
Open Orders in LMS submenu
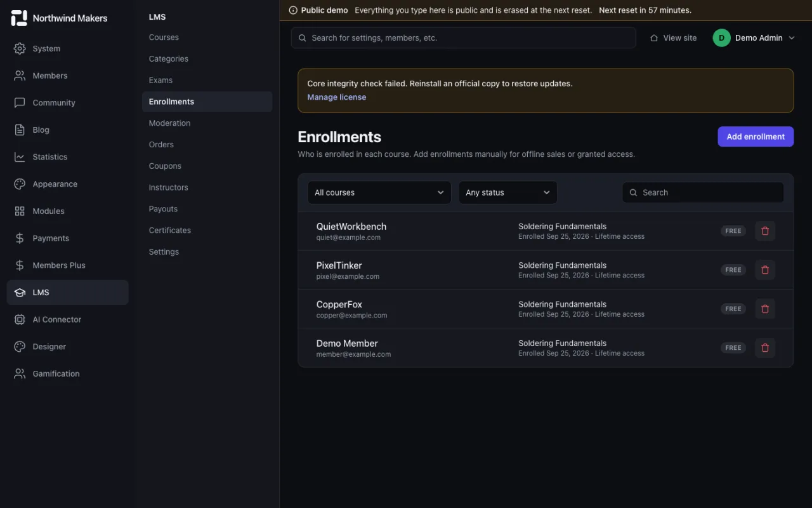(161, 145)
